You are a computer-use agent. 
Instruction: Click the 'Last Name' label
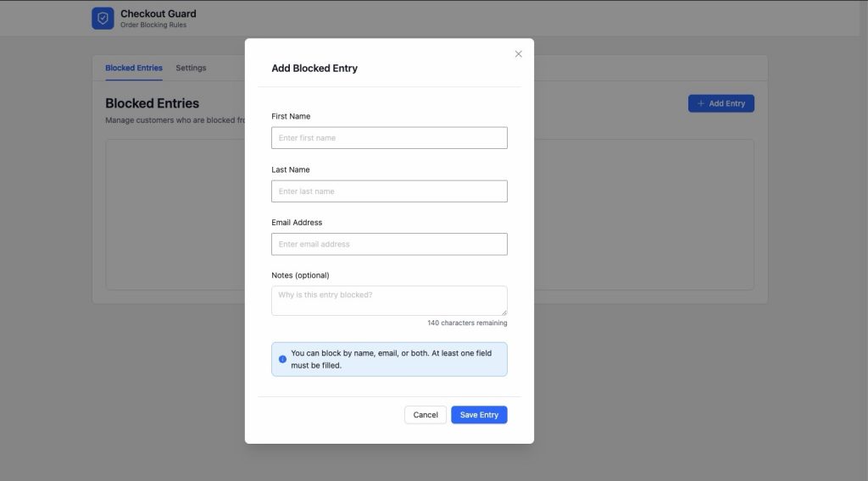click(x=291, y=169)
